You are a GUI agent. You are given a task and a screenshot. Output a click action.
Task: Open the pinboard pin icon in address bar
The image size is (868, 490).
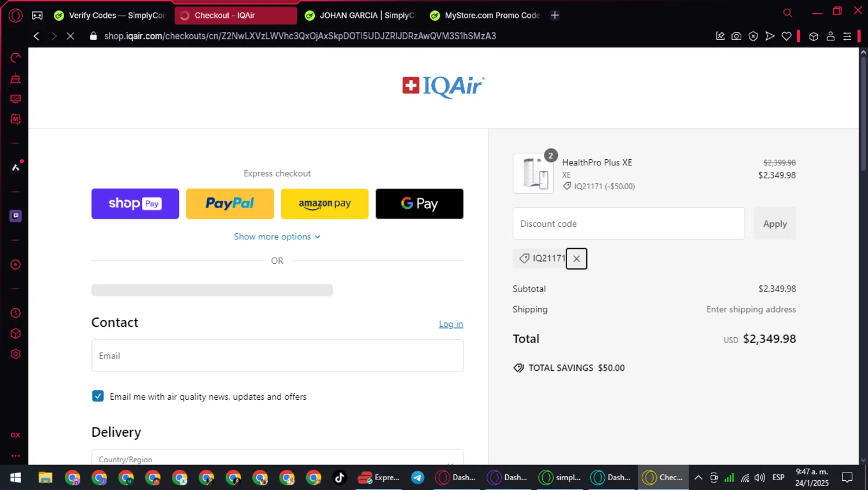[x=720, y=36]
